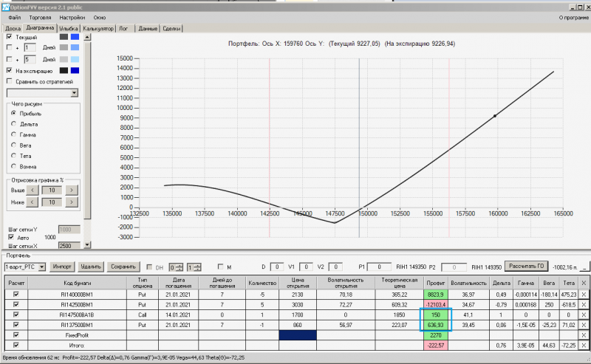Click the D value input field

[x=276, y=267]
